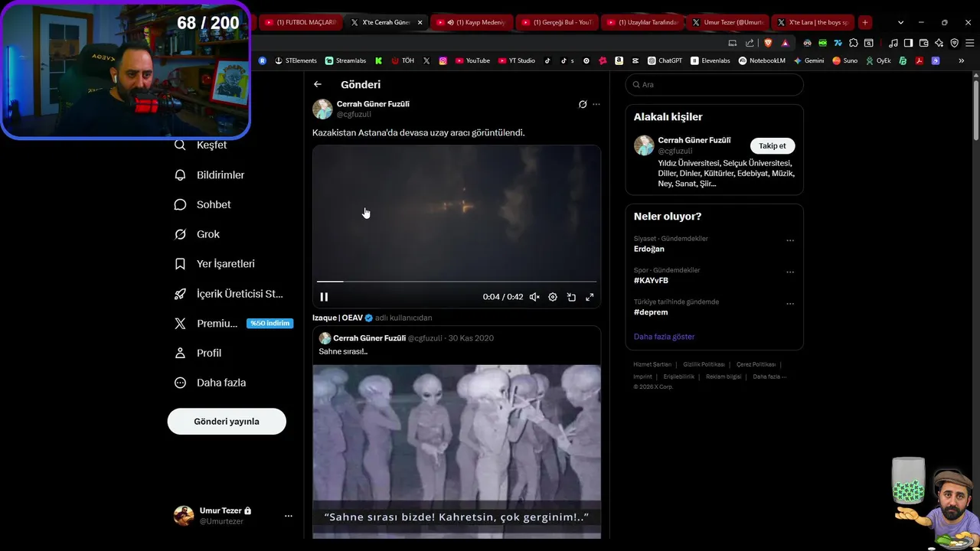Open the account menu dots next to Umur Tezer
980x551 pixels.
tap(288, 516)
